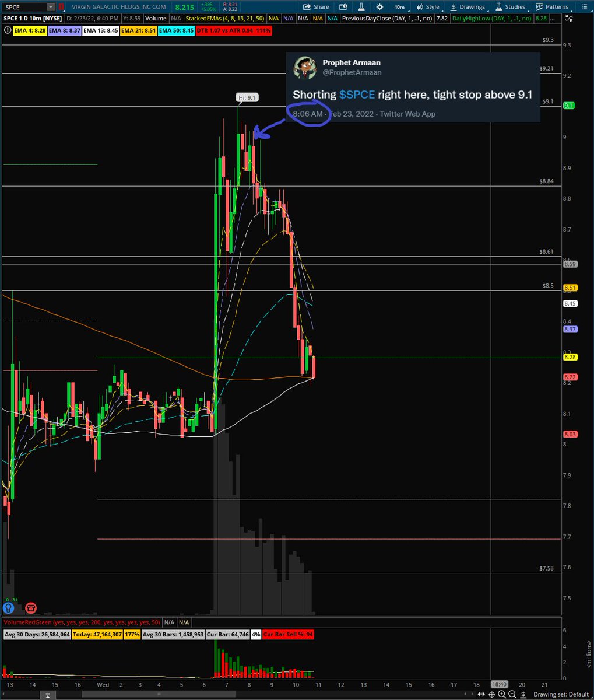This screenshot has height=700, width=594.
Task: Select the EMA 8: 8.37 purple label
Action: (64, 29)
